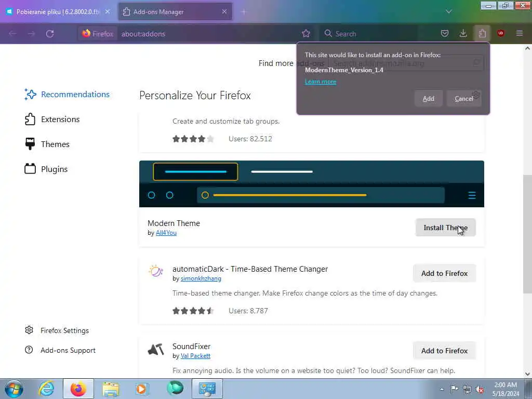This screenshot has width=532, height=399.
Task: Click the automaticDark extension icon
Action: tap(156, 271)
